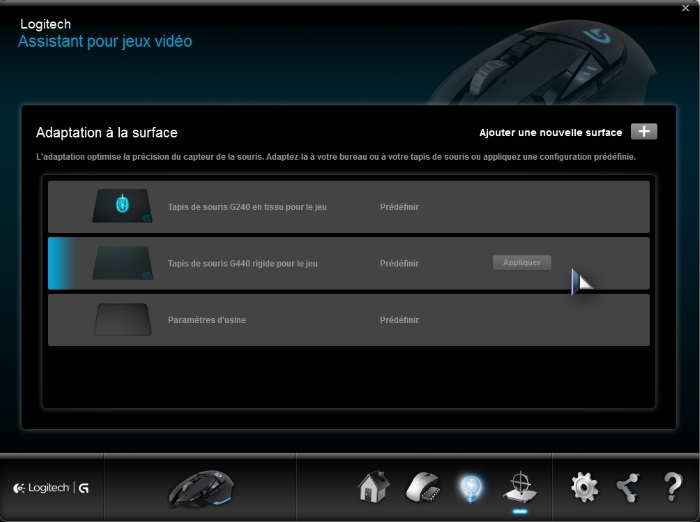This screenshot has width=700, height=522.
Task: Select Paramètres d'usine row
Action: click(349, 320)
